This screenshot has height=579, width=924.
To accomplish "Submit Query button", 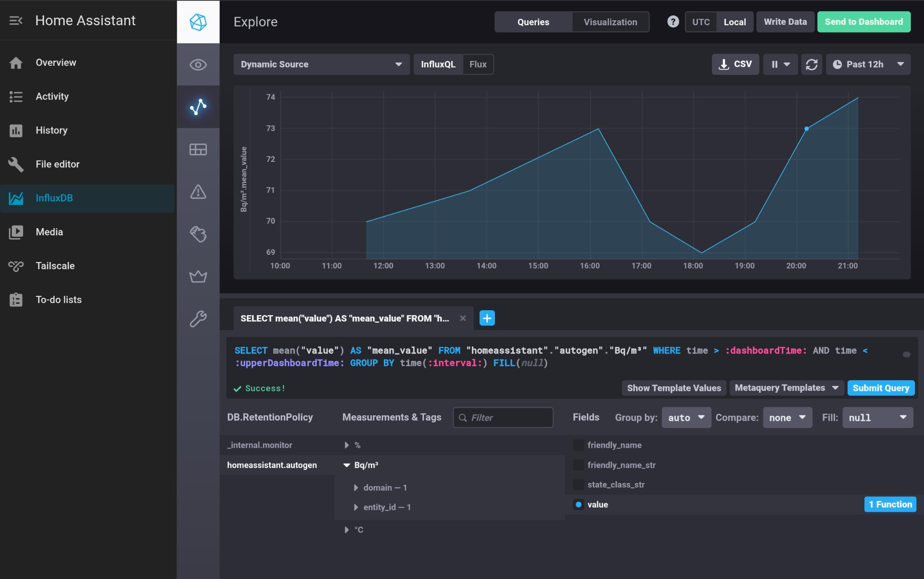I will (881, 388).
